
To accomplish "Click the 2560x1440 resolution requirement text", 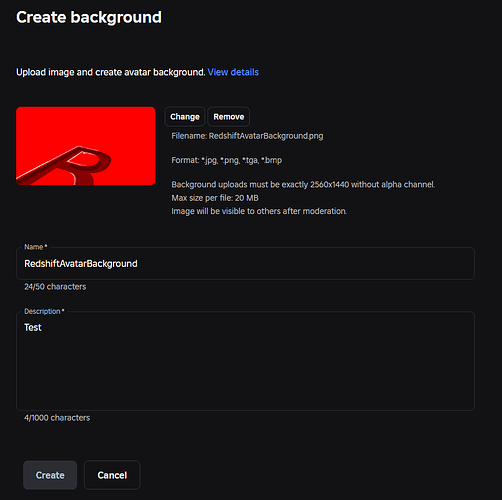I will click(x=303, y=184).
